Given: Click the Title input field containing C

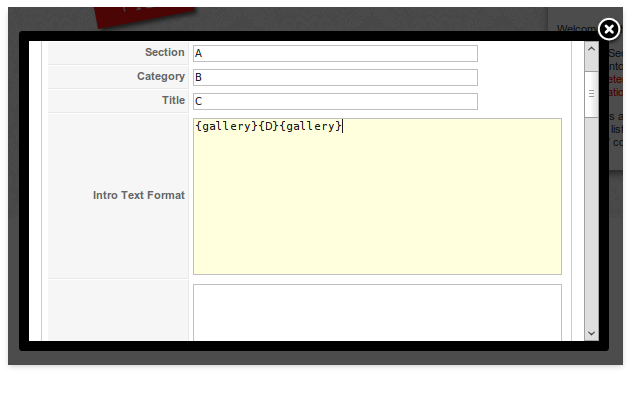Looking at the screenshot, I should [x=335, y=101].
